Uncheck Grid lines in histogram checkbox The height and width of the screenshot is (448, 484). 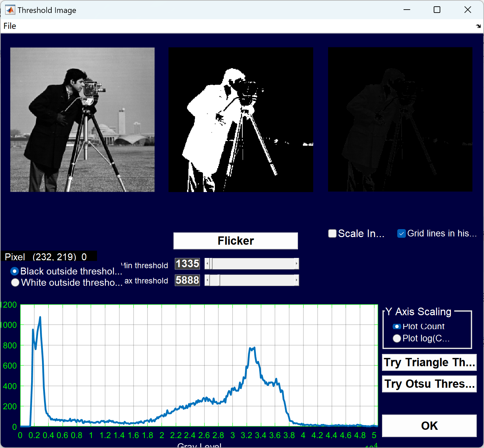[x=401, y=233]
